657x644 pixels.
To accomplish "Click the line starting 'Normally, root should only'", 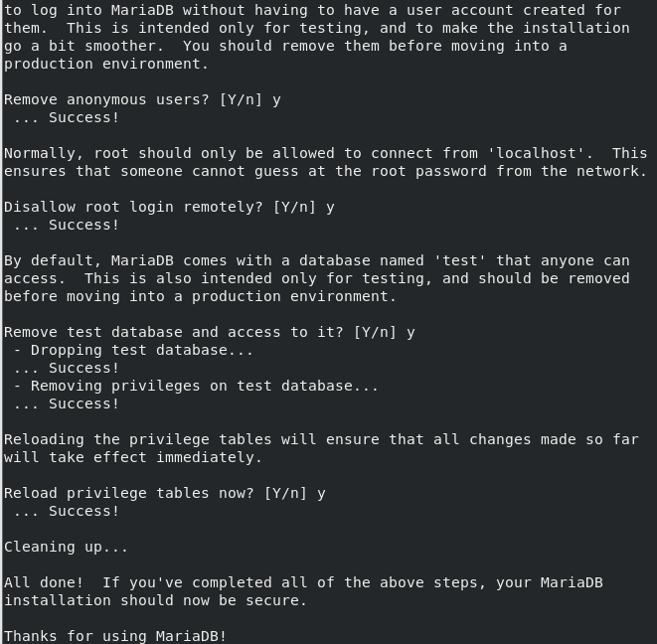I will coord(326,153).
